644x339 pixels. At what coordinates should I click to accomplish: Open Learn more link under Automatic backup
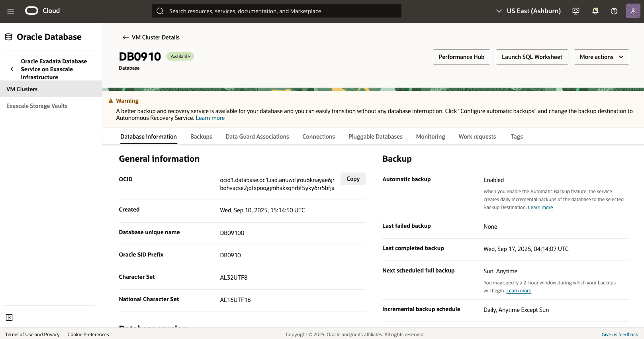click(540, 208)
